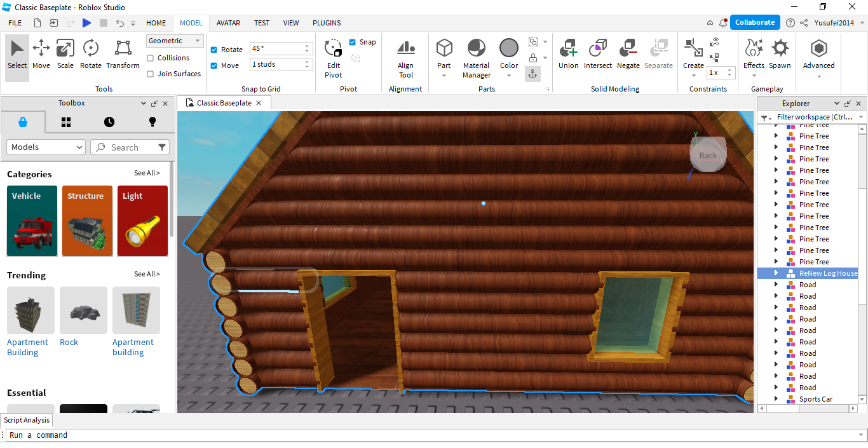Click the Back face of view selector
The image size is (868, 448).
[x=708, y=155]
